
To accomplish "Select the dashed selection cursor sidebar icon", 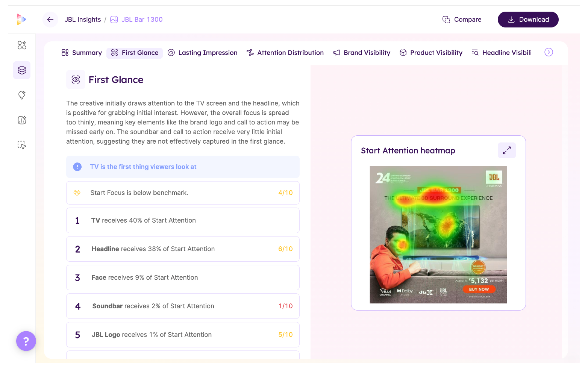I will (22, 145).
